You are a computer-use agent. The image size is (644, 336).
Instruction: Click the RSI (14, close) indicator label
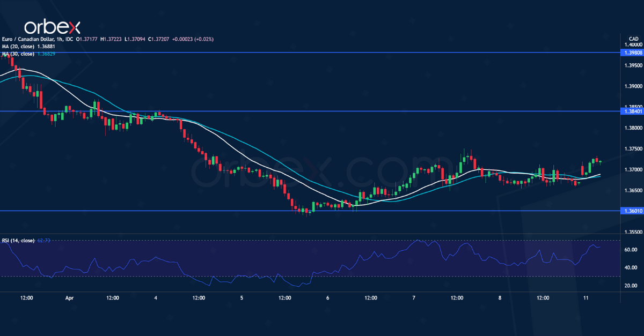point(18,241)
